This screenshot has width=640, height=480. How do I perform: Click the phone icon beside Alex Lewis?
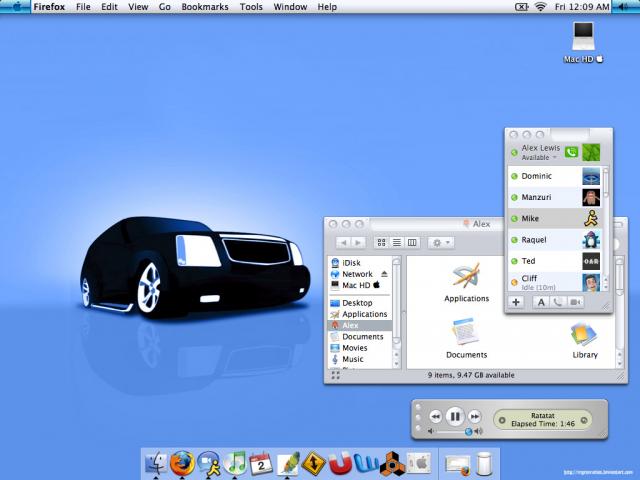(x=571, y=152)
